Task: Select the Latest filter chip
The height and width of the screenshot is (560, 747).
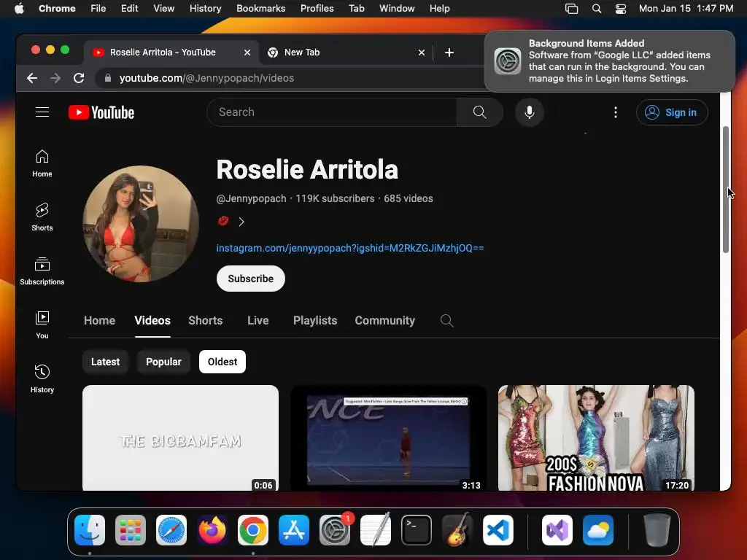Action: pos(105,362)
